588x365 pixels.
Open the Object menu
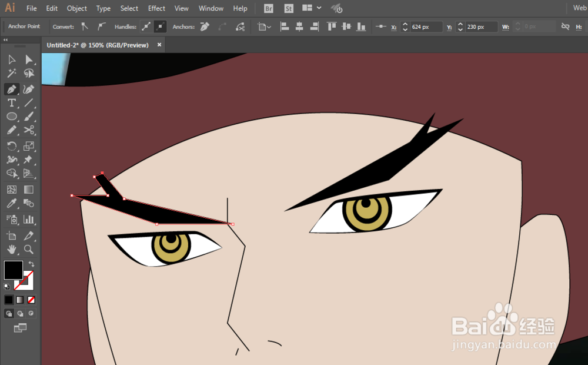click(x=77, y=8)
